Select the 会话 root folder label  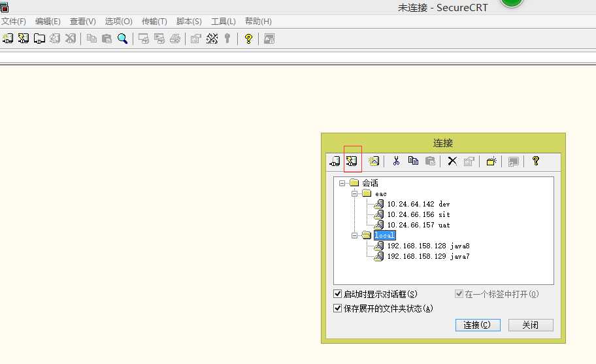[370, 183]
